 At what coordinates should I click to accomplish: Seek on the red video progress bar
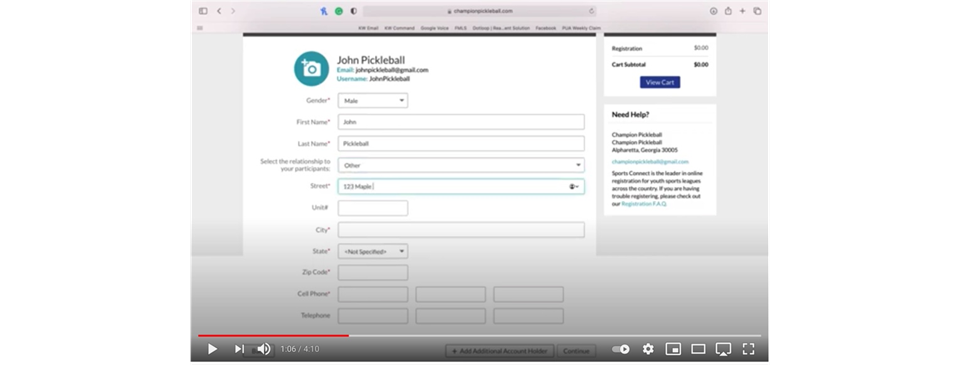coord(273,336)
